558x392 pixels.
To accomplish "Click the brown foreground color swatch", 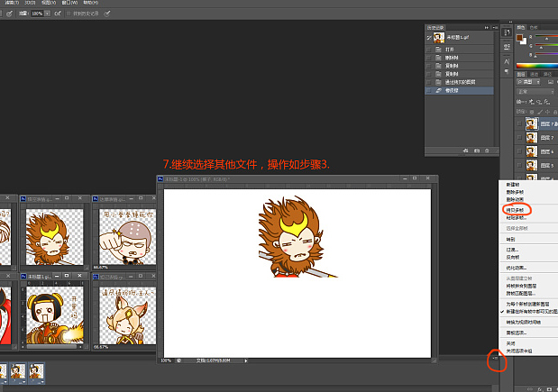I will click(519, 38).
